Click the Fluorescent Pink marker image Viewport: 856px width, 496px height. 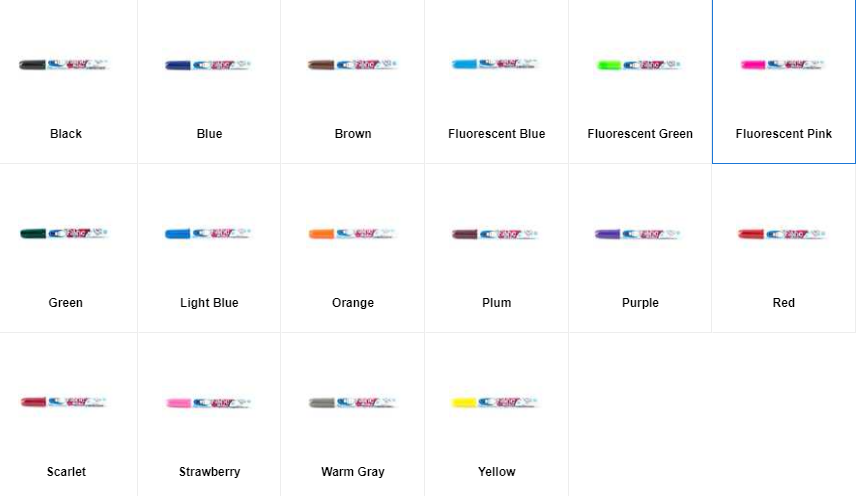783,65
